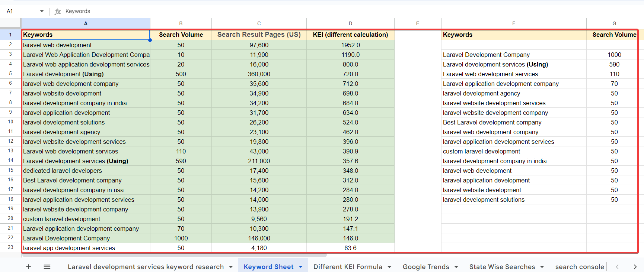Select 'Laravel development (Using)' cell in column A
The width and height of the screenshot is (644, 272).
point(86,74)
